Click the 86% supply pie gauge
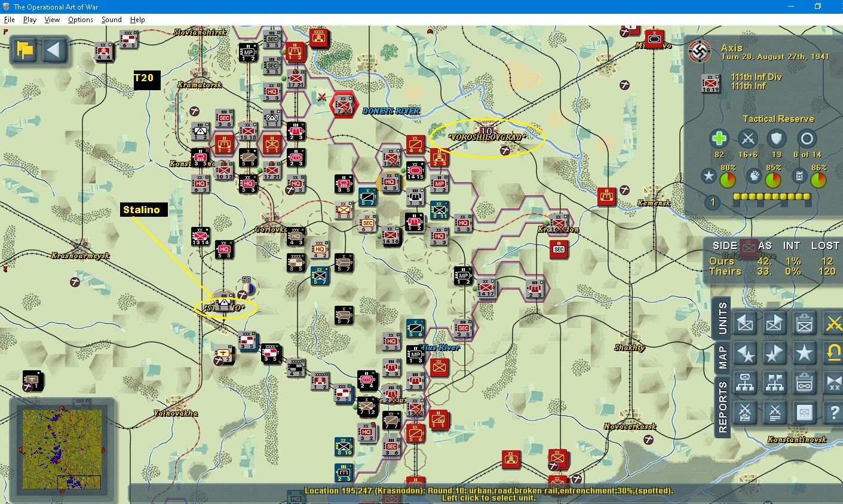843x504 pixels. pos(819,180)
